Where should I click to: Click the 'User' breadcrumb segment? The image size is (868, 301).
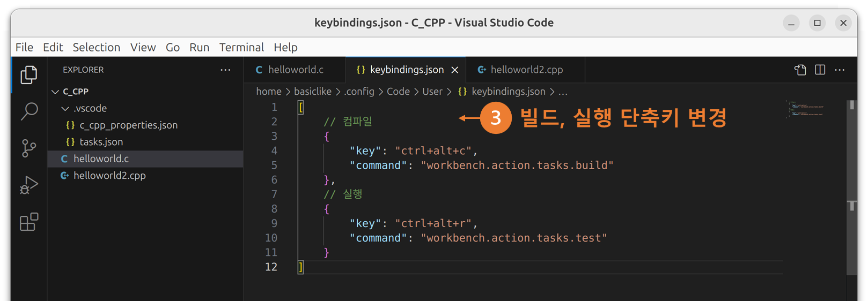[x=432, y=92]
